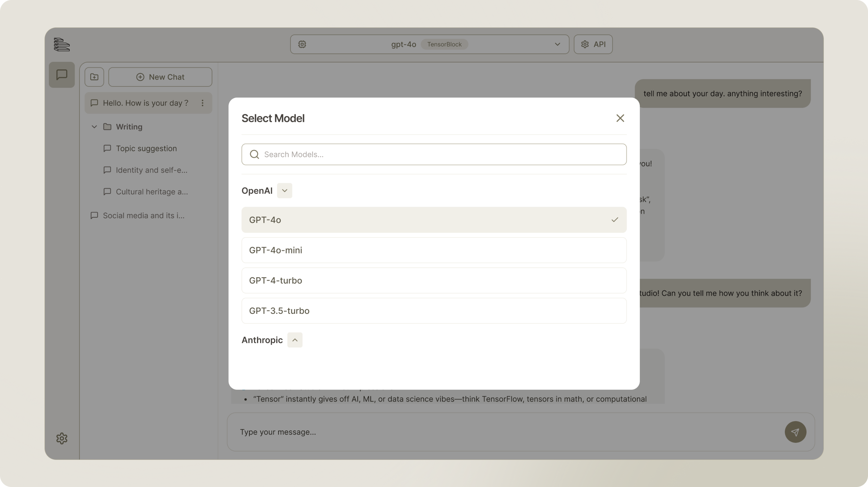This screenshot has width=868, height=487.
Task: Click the TensorBlock logo icon
Action: point(61,44)
